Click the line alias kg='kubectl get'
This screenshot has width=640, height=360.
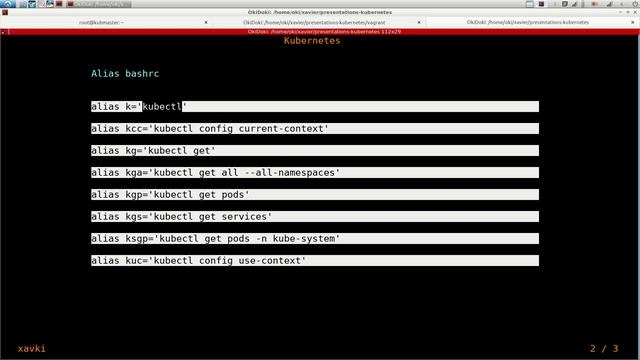pyautogui.click(x=315, y=151)
